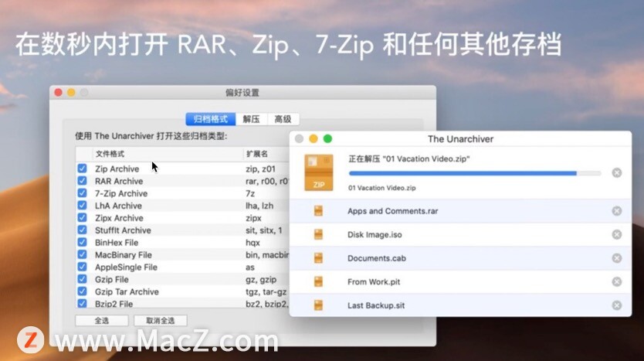This screenshot has height=361, width=644.
Task: Uncheck Zip Archive format
Action: (x=82, y=169)
